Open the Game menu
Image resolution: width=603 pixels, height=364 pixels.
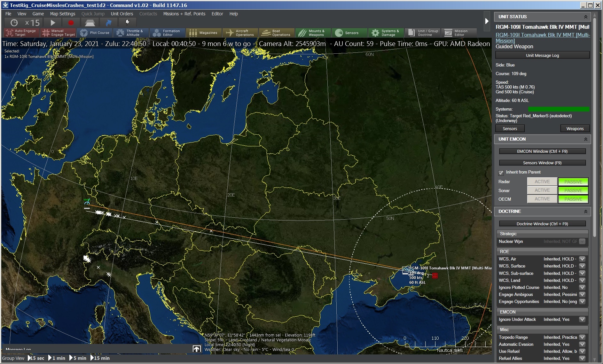[38, 14]
